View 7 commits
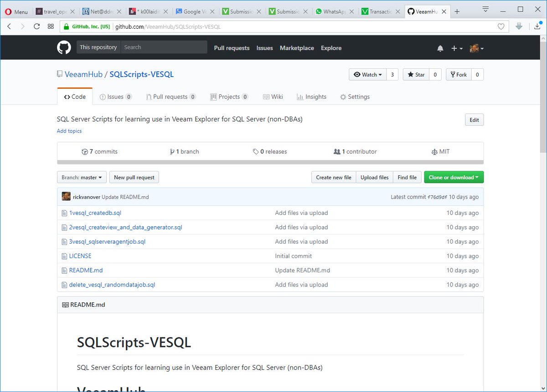 pyautogui.click(x=99, y=152)
